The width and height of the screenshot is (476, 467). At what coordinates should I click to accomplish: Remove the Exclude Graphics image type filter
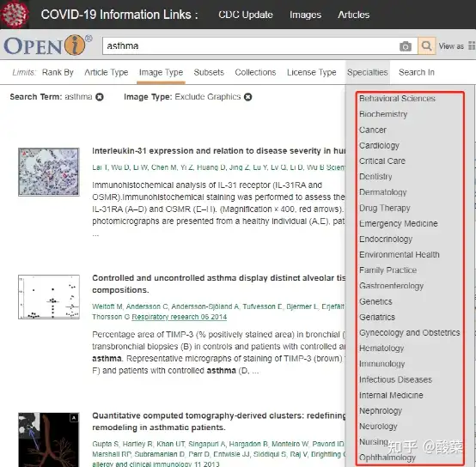248,97
